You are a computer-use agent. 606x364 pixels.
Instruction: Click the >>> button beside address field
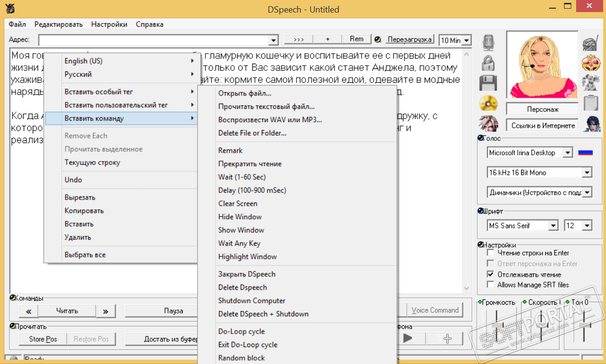[298, 39]
